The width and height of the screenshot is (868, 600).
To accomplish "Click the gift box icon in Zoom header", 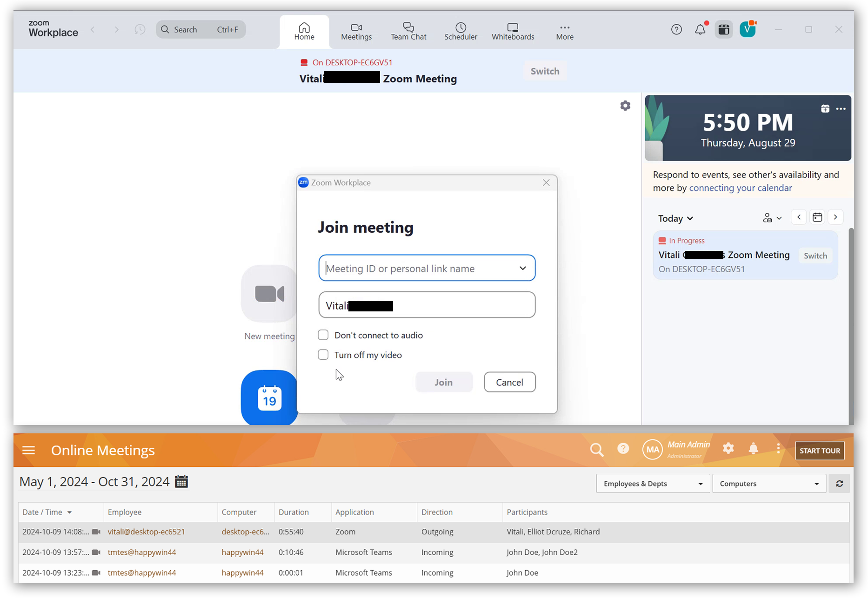I will tap(724, 29).
